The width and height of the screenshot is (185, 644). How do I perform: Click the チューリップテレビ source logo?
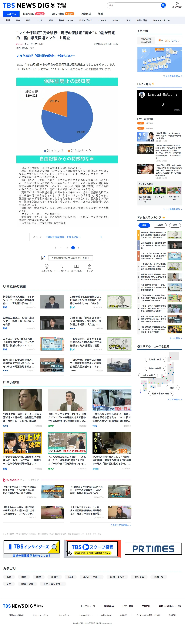20,44
